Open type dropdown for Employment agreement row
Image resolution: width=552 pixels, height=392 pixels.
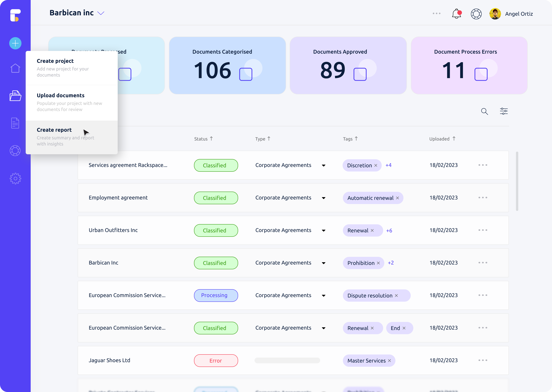[324, 198]
